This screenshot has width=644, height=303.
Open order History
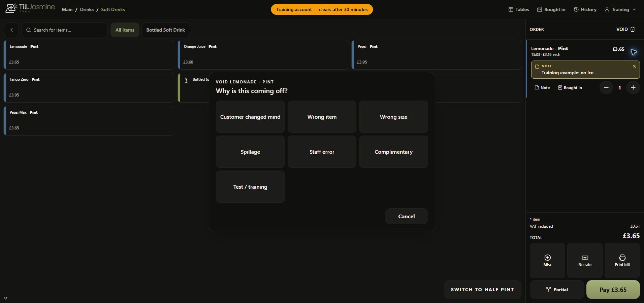(x=585, y=9)
